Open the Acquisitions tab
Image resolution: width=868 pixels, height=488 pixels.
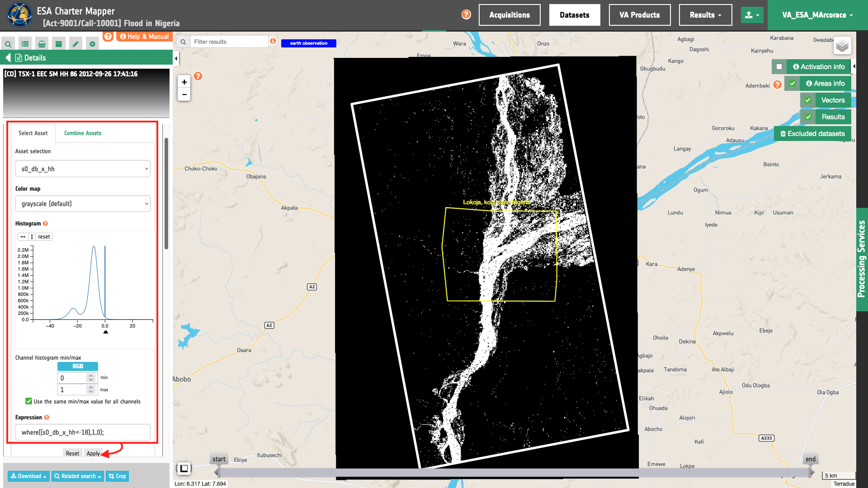click(509, 15)
